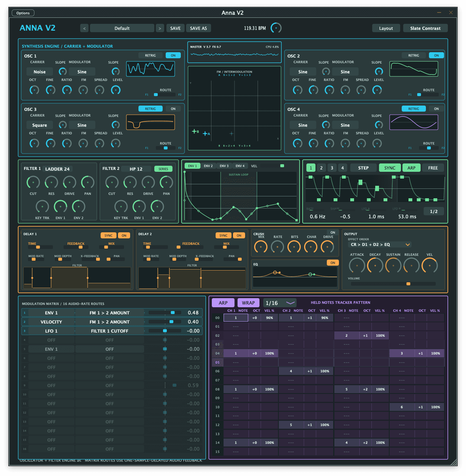The width and height of the screenshot is (466, 476).
Task: Click the SAVE AS button
Action: [199, 28]
